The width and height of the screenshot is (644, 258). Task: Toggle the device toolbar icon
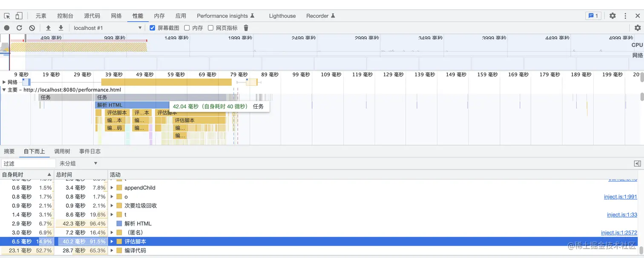pos(19,16)
